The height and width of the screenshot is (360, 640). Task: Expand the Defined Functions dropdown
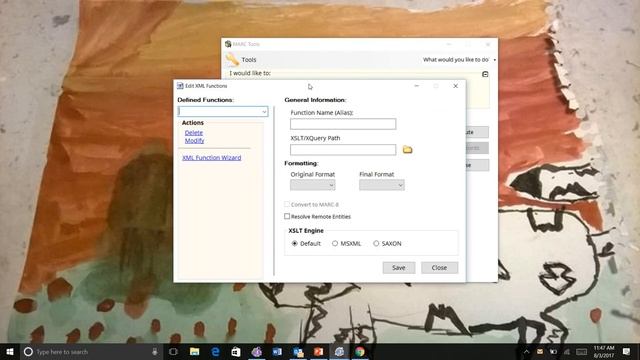264,111
